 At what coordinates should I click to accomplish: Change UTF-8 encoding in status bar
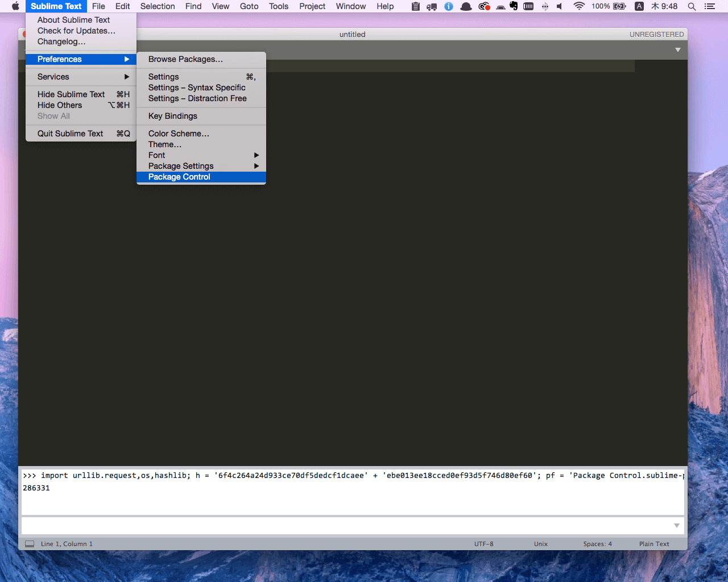pos(484,544)
